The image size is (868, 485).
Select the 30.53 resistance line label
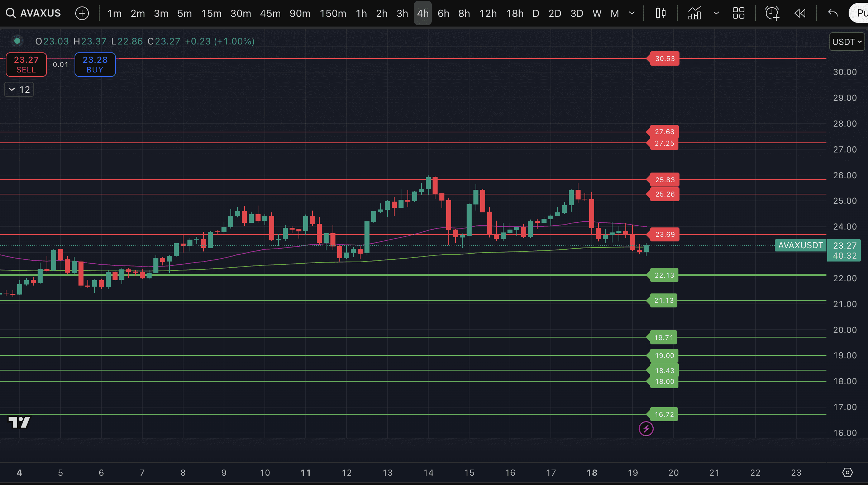663,58
